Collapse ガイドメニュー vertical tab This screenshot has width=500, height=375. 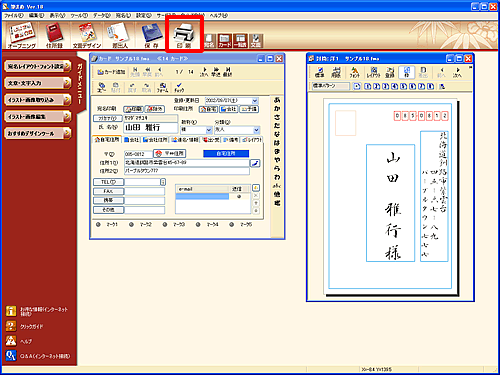(80, 83)
